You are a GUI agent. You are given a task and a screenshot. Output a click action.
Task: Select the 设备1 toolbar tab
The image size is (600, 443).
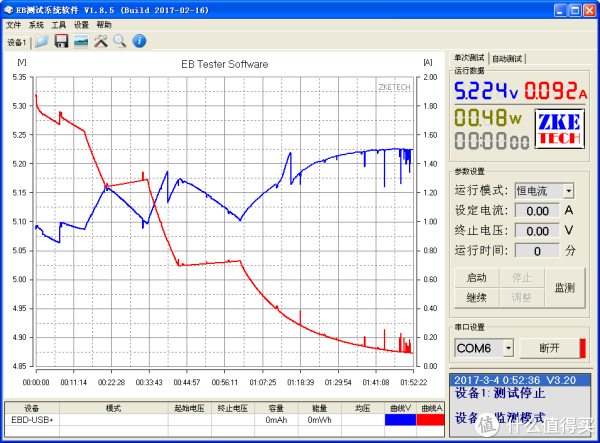tap(16, 42)
